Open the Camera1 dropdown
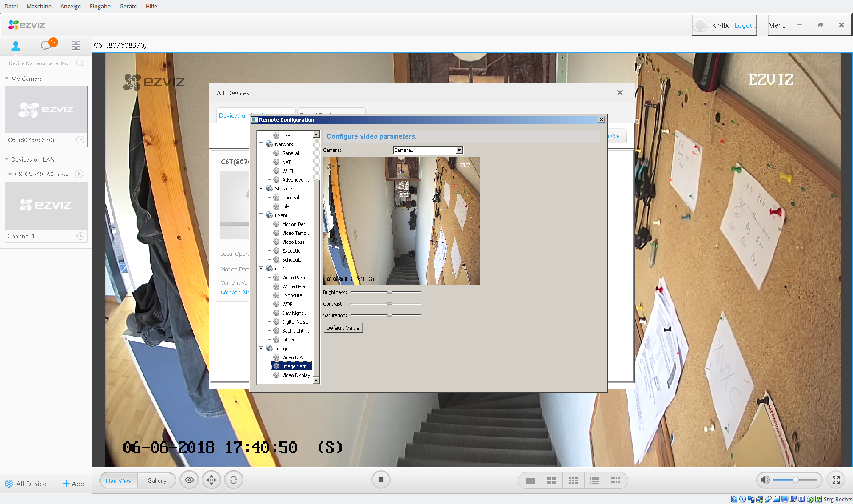 point(459,150)
